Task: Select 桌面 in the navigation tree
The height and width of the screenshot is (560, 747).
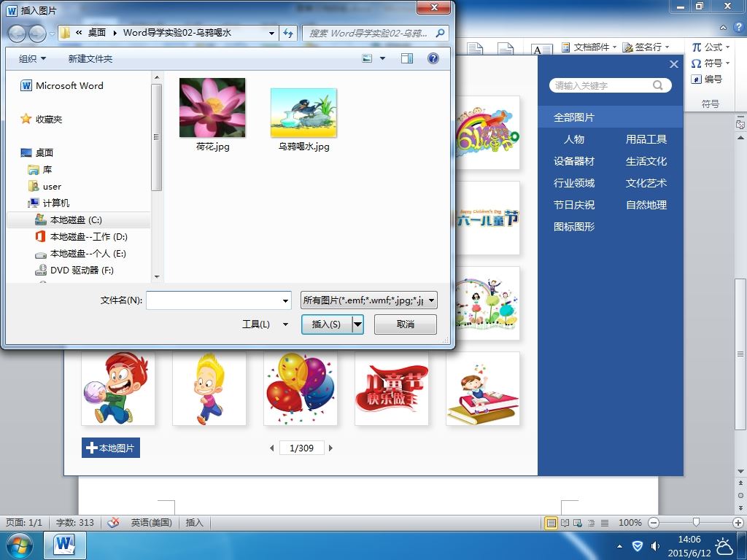Action: point(37,153)
